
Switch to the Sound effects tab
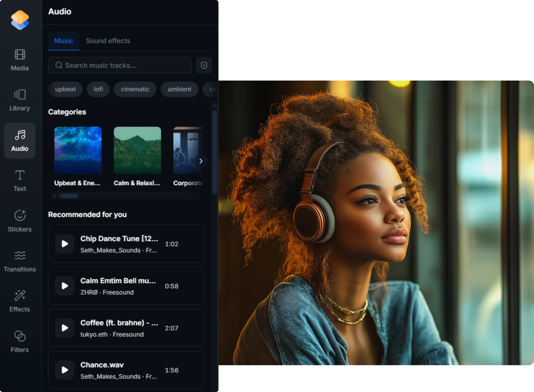tap(108, 41)
